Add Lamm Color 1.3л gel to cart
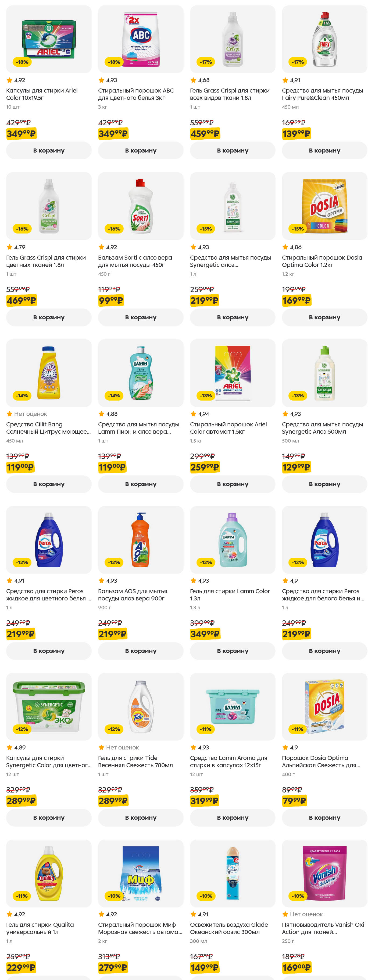 (x=232, y=651)
